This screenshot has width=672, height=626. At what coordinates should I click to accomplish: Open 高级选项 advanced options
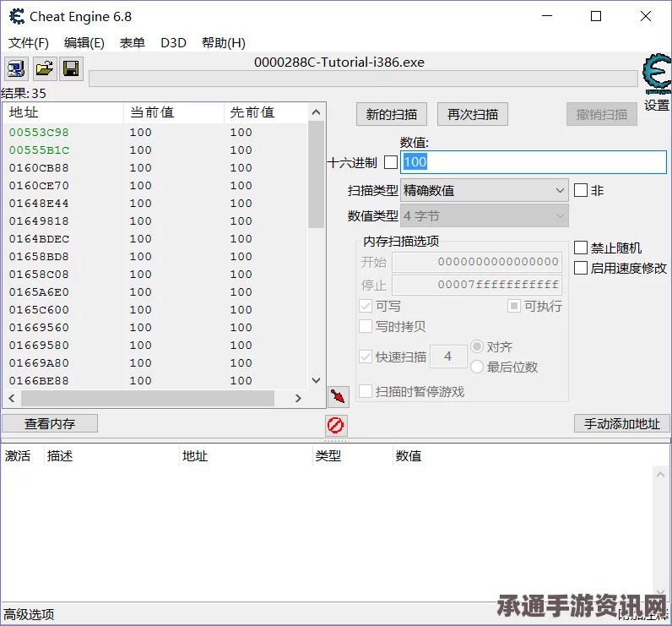[29, 614]
